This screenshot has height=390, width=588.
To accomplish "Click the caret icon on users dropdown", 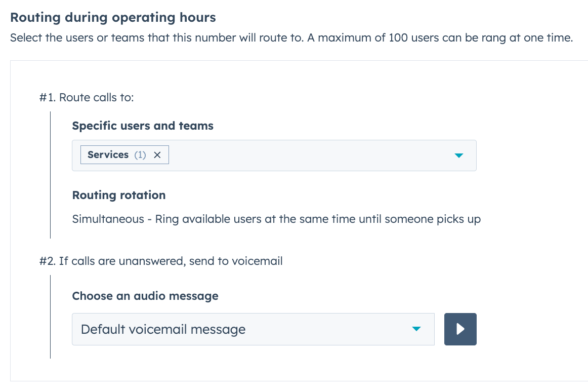I will pos(458,155).
